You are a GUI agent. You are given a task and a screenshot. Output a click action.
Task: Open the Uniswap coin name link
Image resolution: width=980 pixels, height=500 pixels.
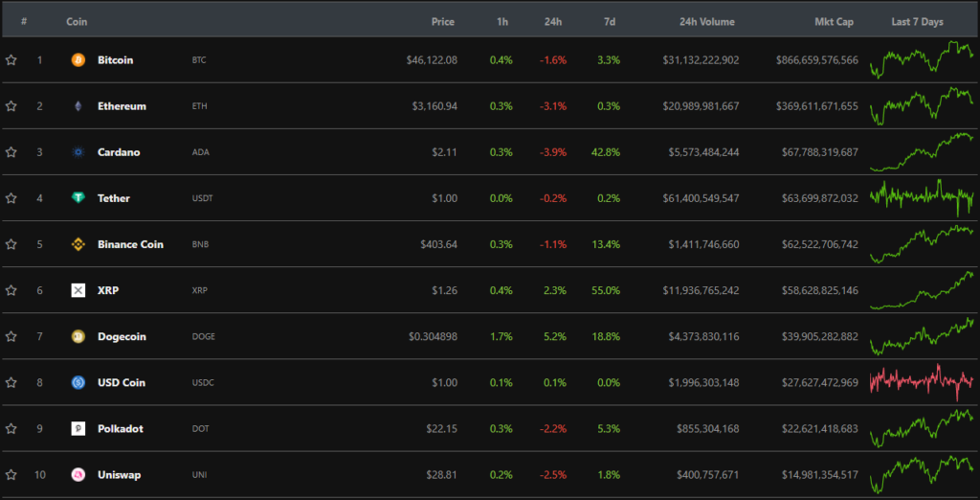point(119,475)
